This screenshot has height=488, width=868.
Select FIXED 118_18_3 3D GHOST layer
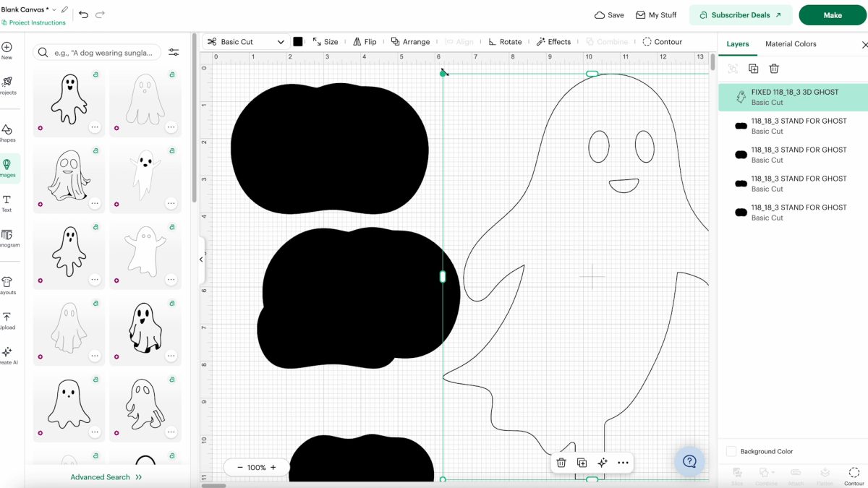click(793, 97)
